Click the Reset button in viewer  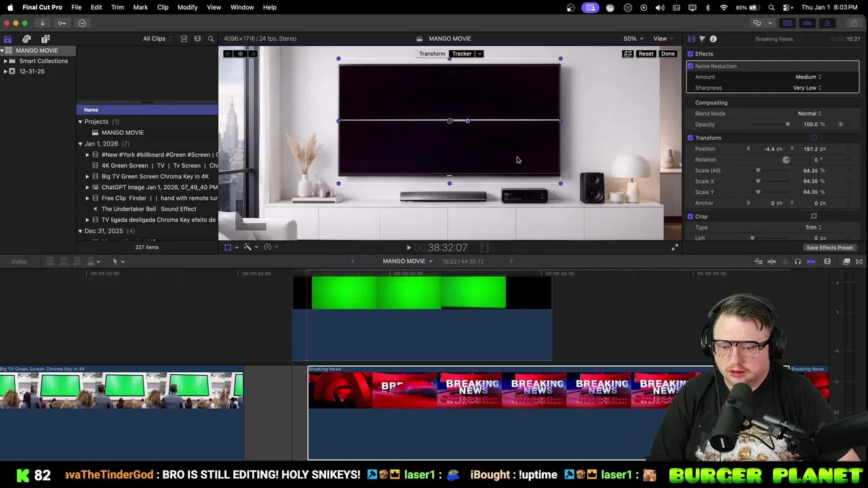(646, 54)
